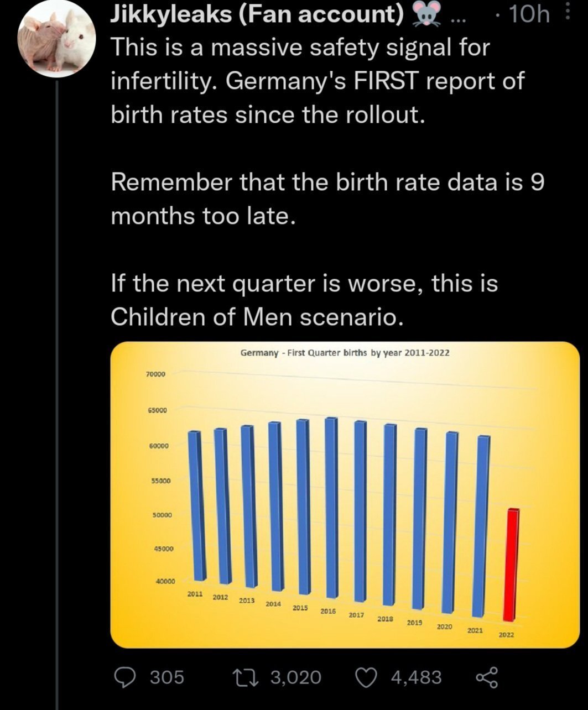This screenshot has height=710, width=588.
Task: Like the tweet with heart icon
Action: point(367,677)
